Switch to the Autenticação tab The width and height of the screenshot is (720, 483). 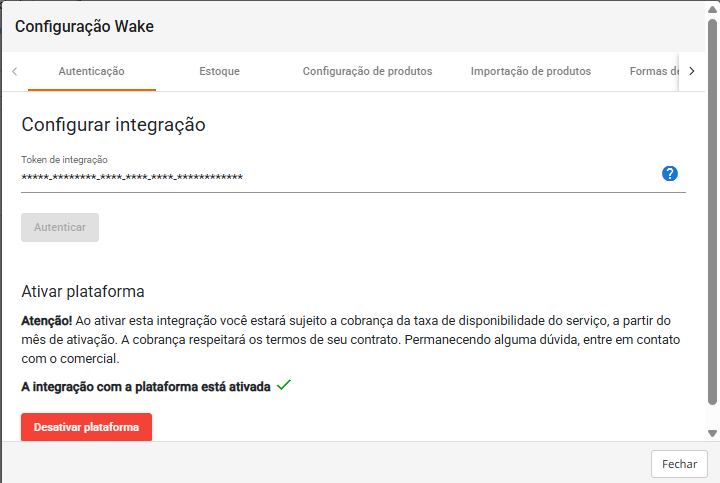point(91,71)
